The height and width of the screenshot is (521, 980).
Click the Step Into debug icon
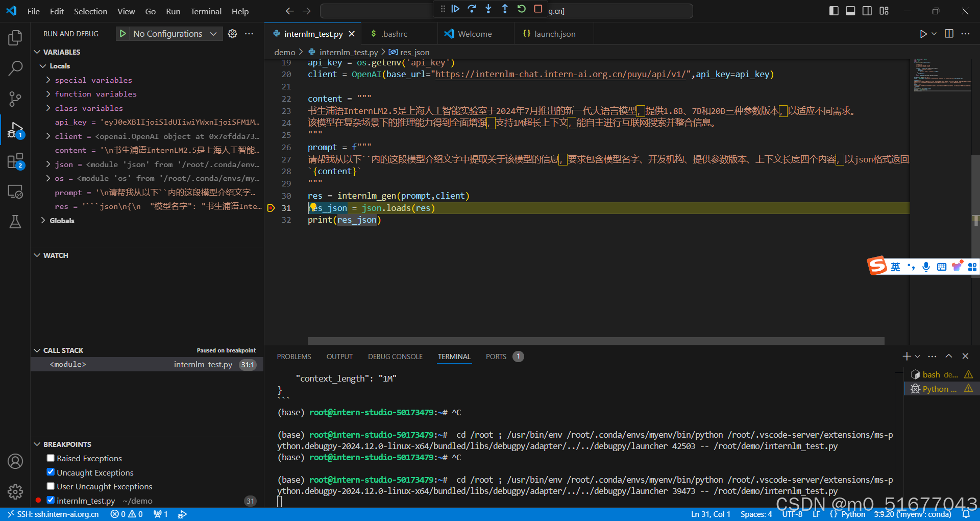pyautogui.click(x=488, y=9)
